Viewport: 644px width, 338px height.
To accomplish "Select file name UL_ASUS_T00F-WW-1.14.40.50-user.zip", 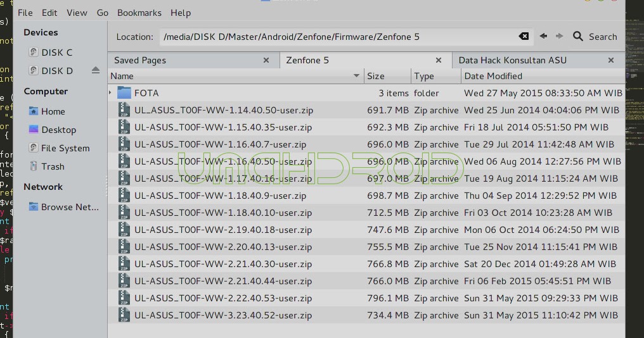I will point(224,110).
